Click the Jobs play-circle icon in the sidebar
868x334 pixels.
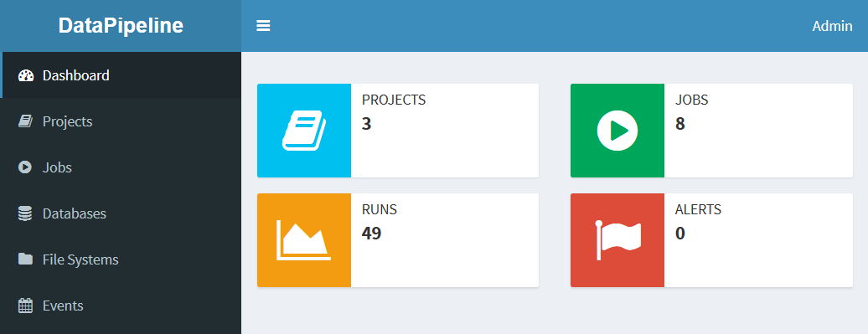pos(25,167)
